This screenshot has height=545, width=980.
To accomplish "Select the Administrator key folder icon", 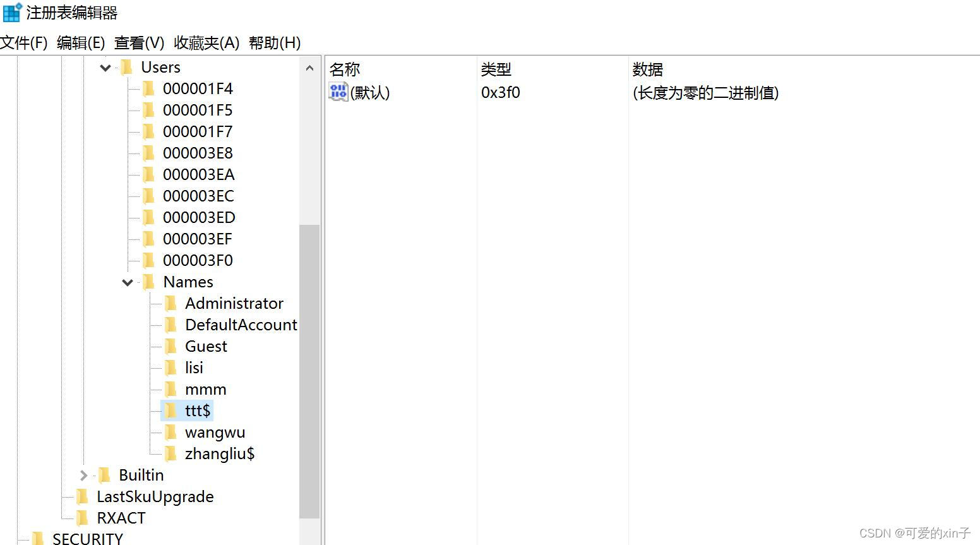I will coord(171,303).
